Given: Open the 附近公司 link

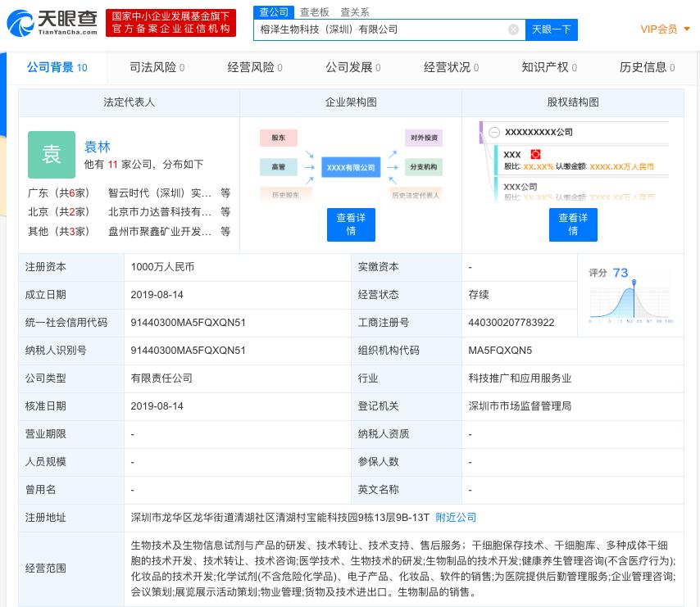Looking at the screenshot, I should (456, 518).
